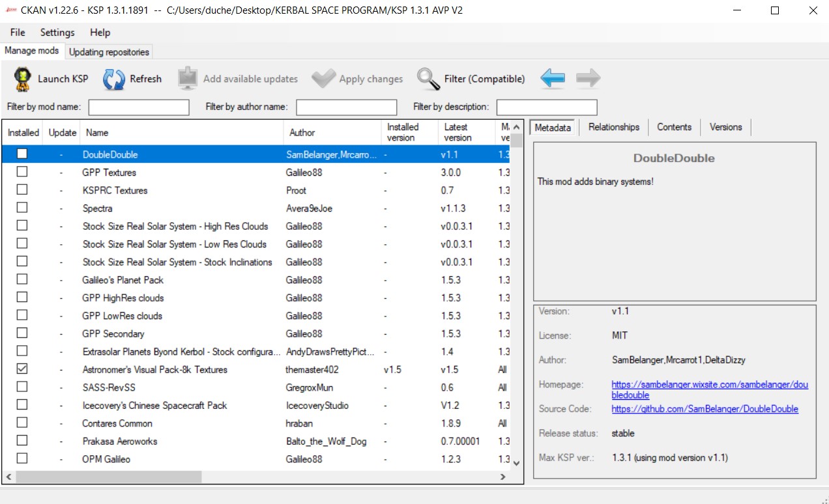Click the Filter by mod name field

pos(139,107)
